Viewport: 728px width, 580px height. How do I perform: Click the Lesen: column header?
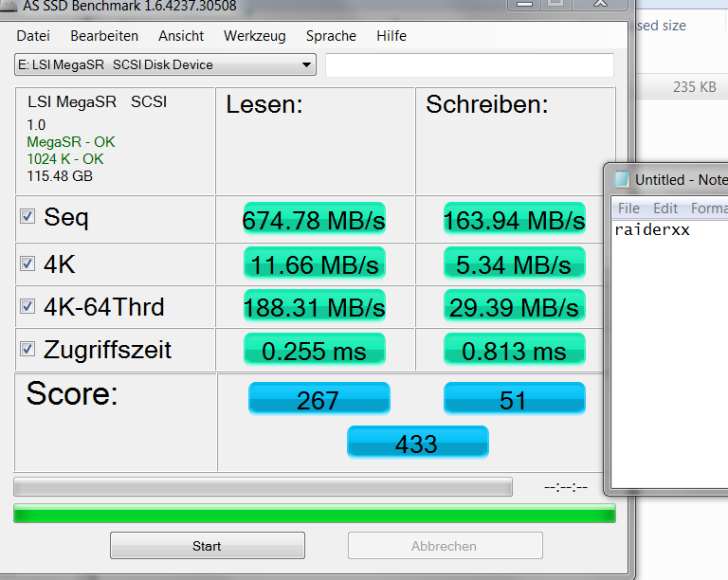[264, 104]
